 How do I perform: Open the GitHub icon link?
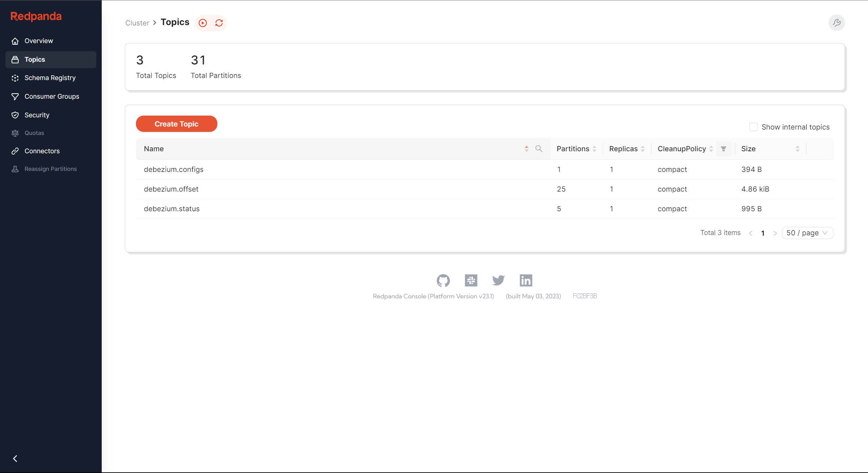pyautogui.click(x=443, y=281)
